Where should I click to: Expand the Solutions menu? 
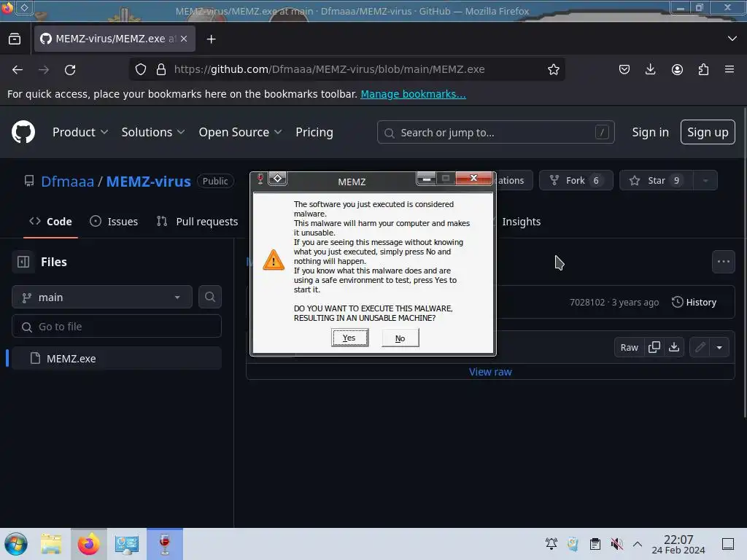pyautogui.click(x=153, y=132)
